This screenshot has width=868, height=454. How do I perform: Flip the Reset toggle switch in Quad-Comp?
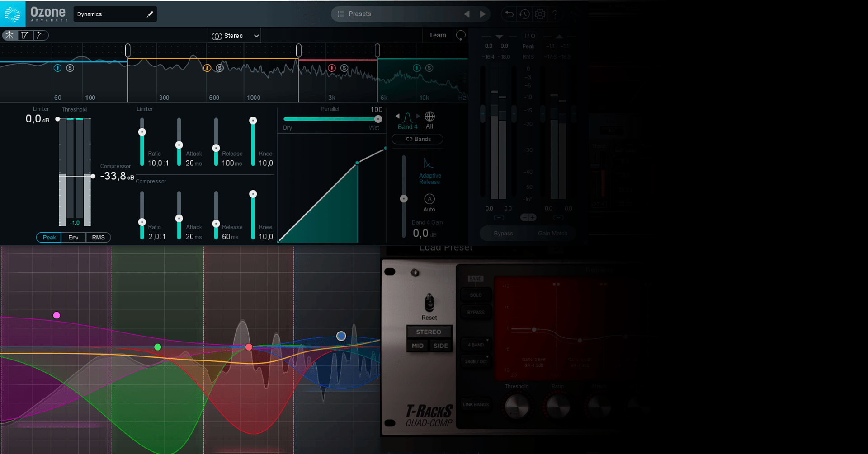429,302
